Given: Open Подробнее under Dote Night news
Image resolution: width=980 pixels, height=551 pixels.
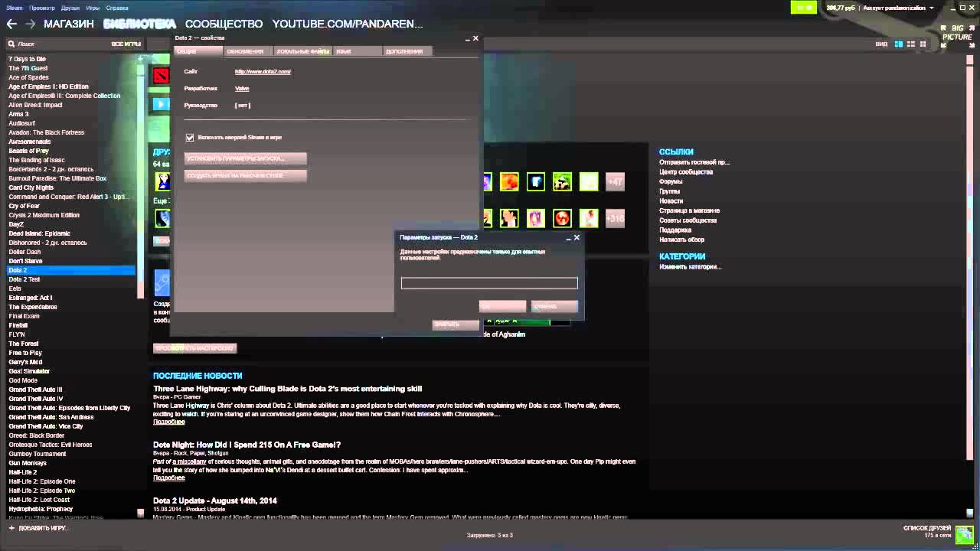Looking at the screenshot, I should [x=168, y=478].
